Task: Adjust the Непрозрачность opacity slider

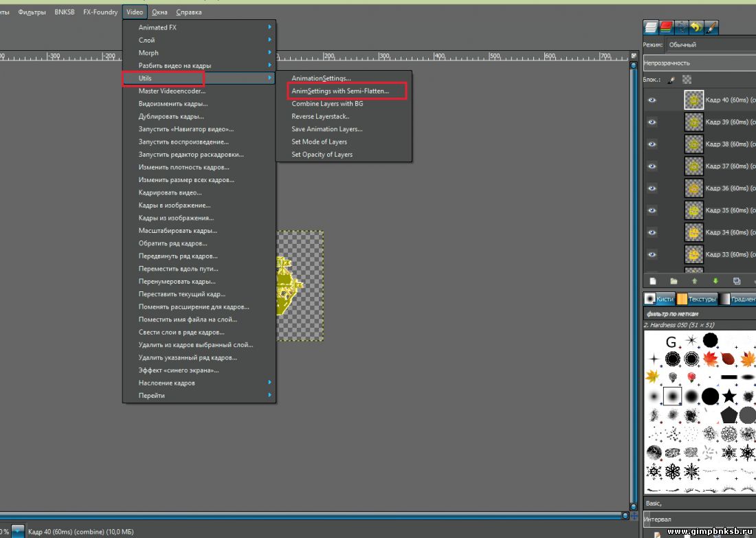Action: pos(698,63)
